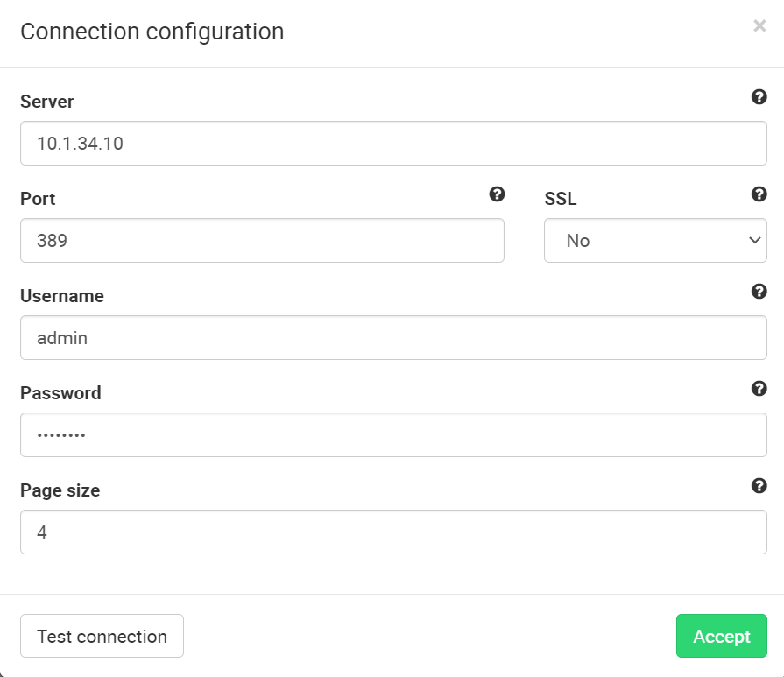Click into the masked Password field

[x=393, y=435]
